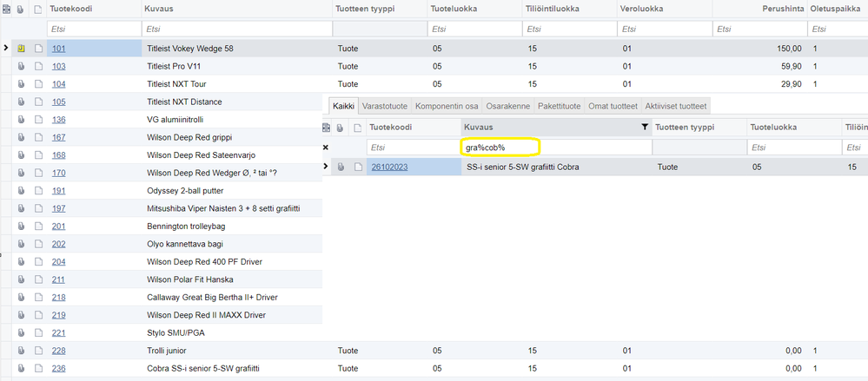Open the document icon for product 101
Viewport: 868px width, 381px height.
[38, 49]
